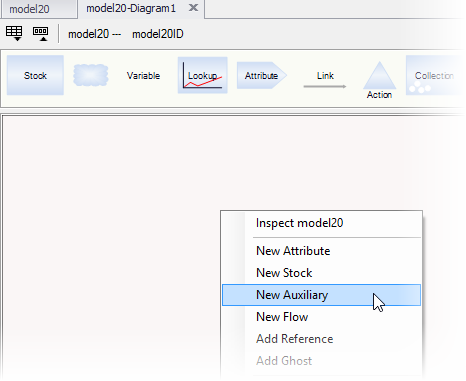Choose New Flow from context menu

click(321, 317)
